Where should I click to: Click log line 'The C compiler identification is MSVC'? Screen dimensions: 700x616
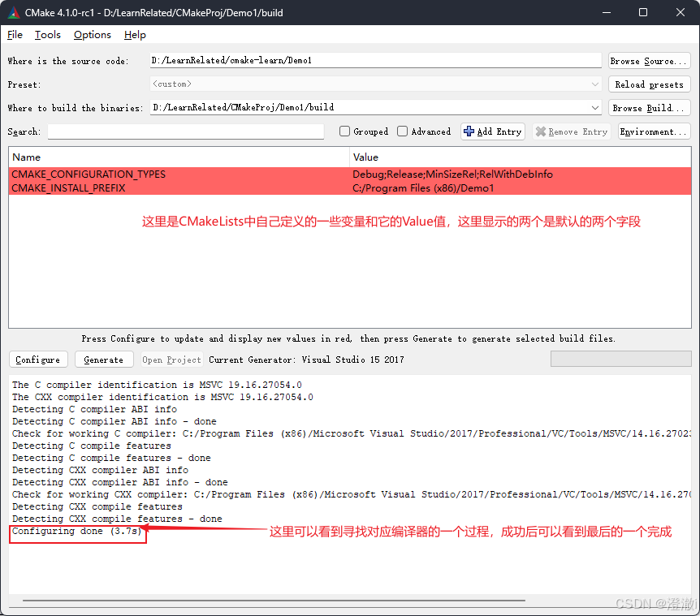(x=158, y=385)
